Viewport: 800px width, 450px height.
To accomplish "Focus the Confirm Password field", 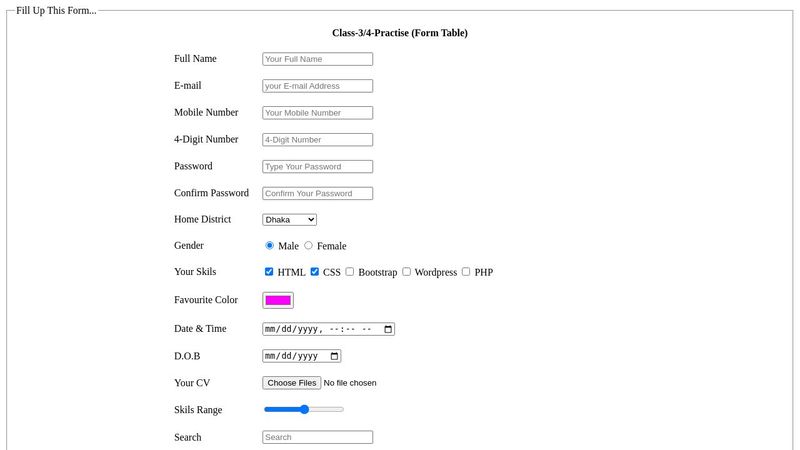I will [x=317, y=193].
